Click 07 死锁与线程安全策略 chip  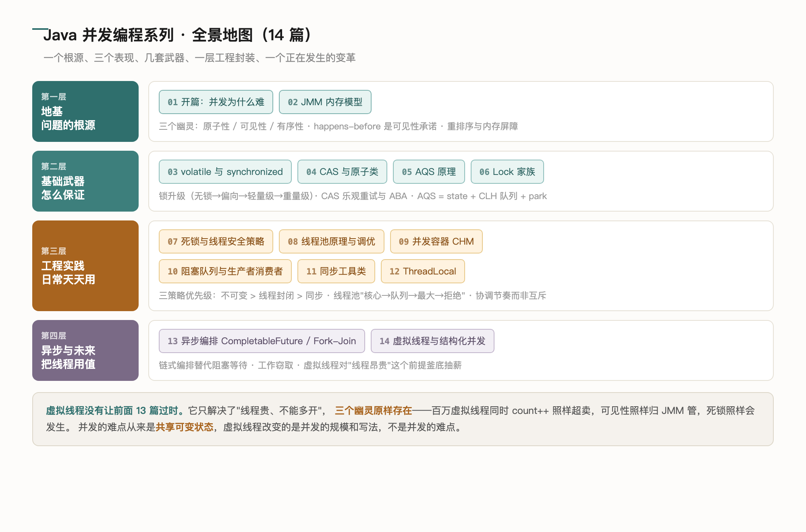216,241
